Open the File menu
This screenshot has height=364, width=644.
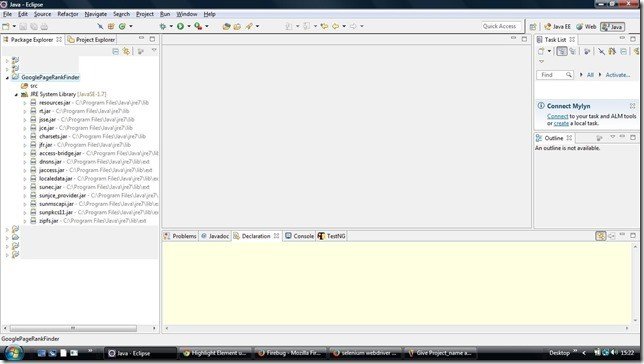click(x=7, y=14)
